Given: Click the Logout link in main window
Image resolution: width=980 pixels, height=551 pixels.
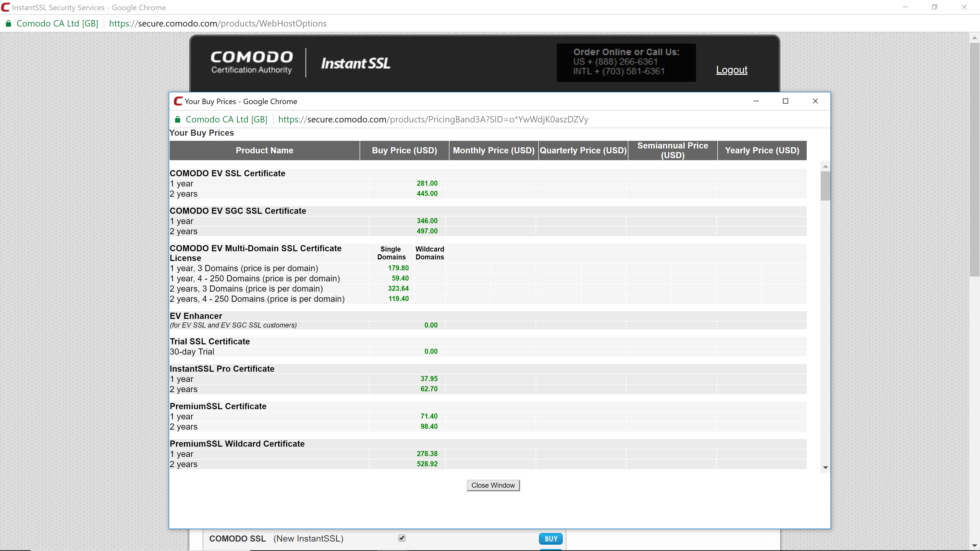Looking at the screenshot, I should [732, 70].
